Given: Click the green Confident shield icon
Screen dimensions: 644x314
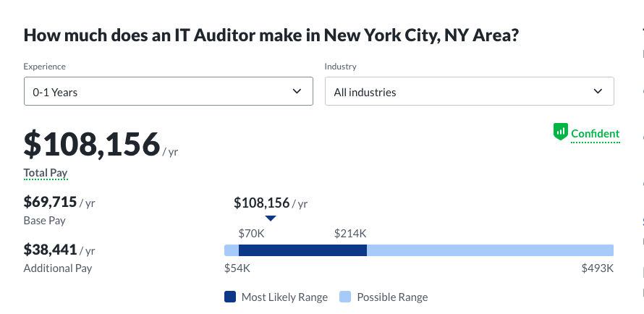Looking at the screenshot, I should point(561,132).
